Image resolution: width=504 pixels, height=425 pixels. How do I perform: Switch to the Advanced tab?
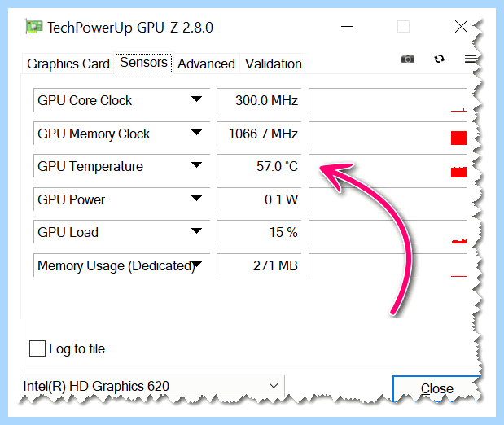[x=206, y=64]
